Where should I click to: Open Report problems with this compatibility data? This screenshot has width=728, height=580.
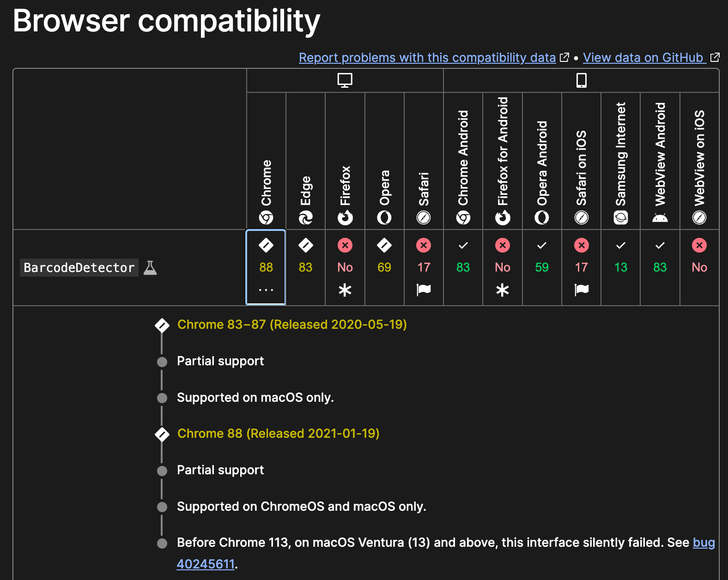(x=427, y=58)
